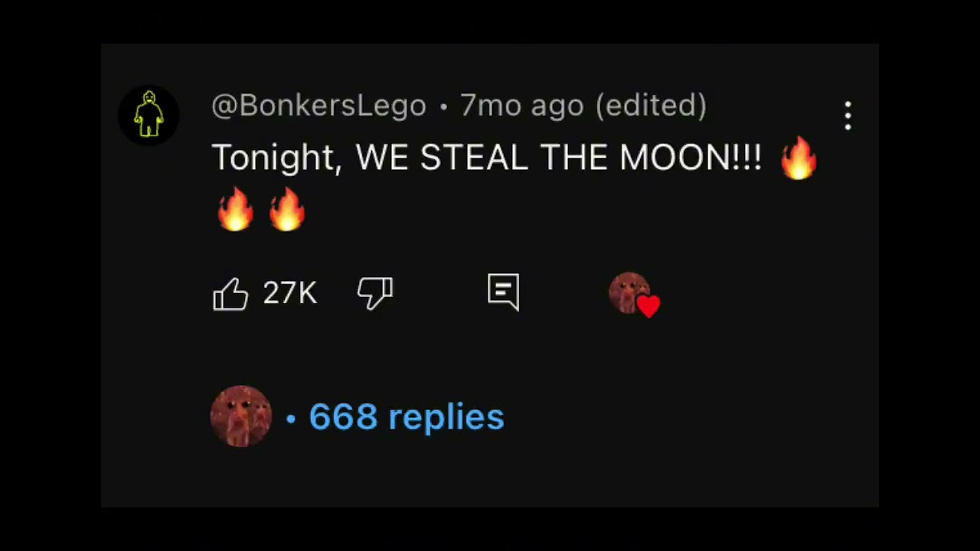Viewport: 980px width, 551px height.
Task: Click the 27K like count
Action: (x=289, y=293)
